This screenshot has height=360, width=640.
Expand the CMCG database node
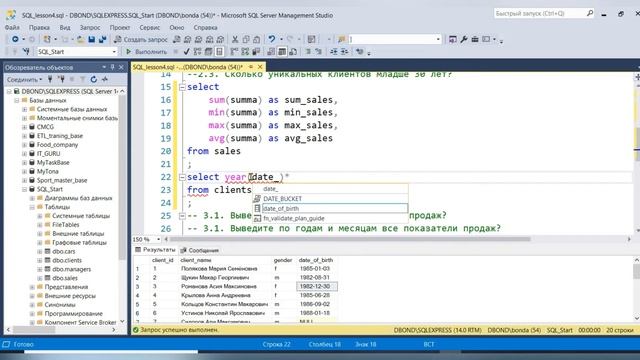24,127
